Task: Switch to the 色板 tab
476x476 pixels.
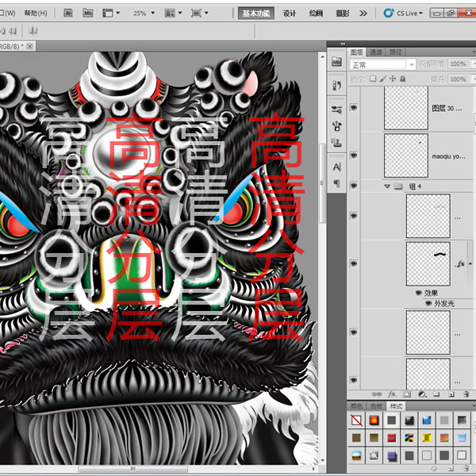Action: click(x=376, y=406)
